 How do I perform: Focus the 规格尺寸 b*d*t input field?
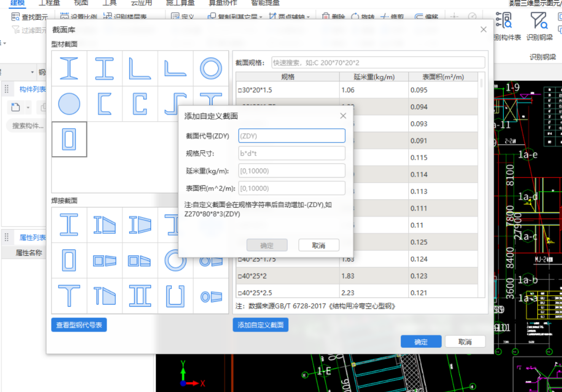point(292,154)
